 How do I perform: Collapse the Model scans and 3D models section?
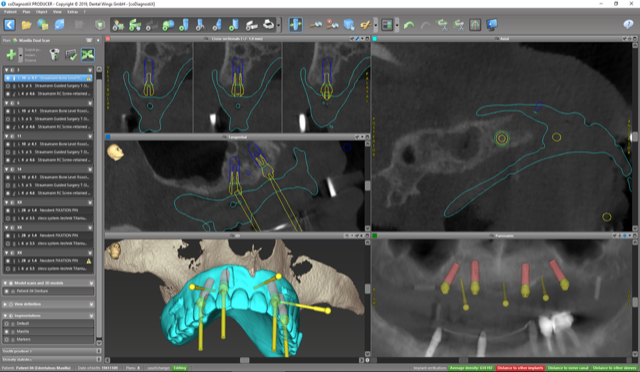5,283
